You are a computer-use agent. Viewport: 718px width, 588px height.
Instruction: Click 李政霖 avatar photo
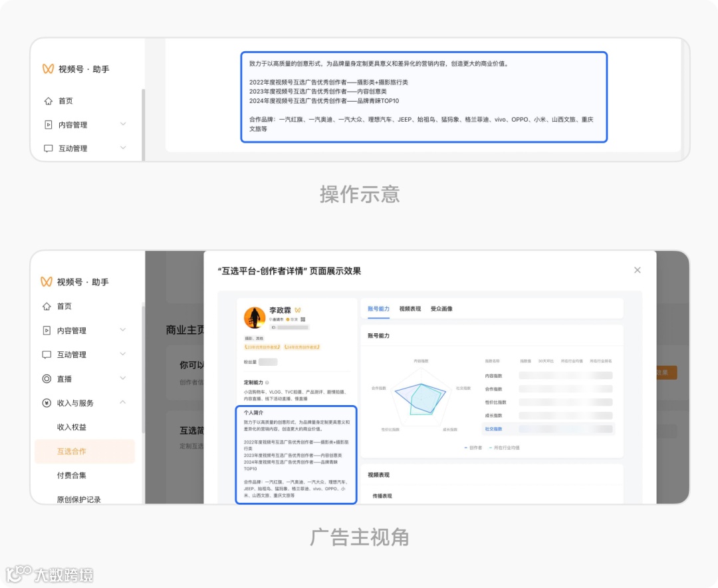coord(255,317)
